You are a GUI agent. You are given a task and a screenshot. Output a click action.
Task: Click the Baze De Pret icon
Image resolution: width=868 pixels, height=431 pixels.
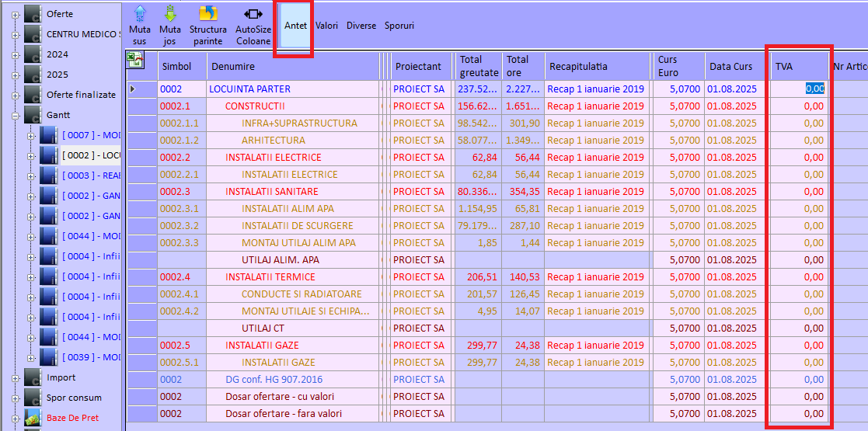coord(33,418)
